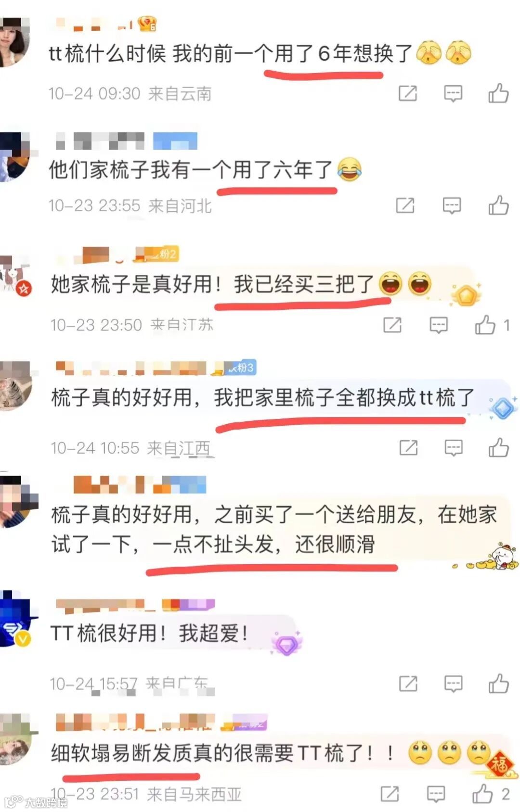Like the Yunnan comment about tt梳

point(498,93)
